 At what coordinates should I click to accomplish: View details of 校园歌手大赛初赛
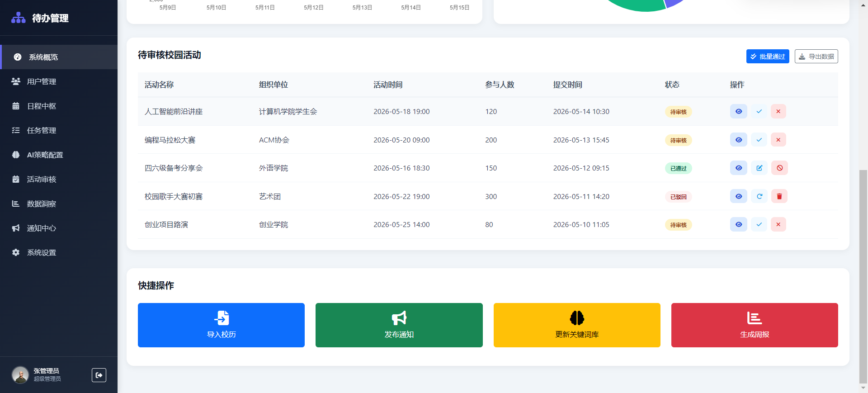coord(739,196)
